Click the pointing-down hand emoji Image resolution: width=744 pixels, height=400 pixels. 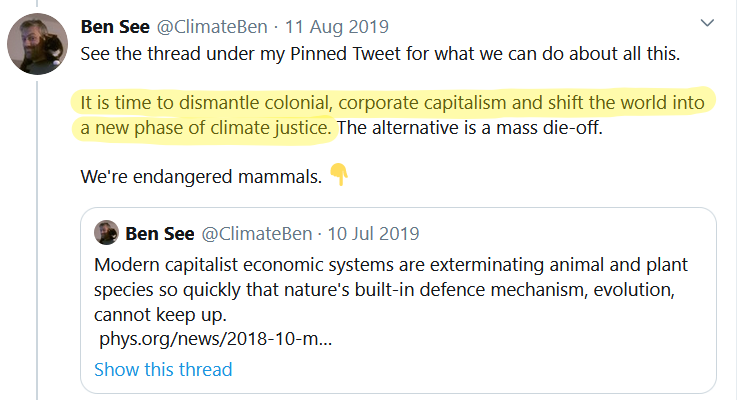[339, 175]
